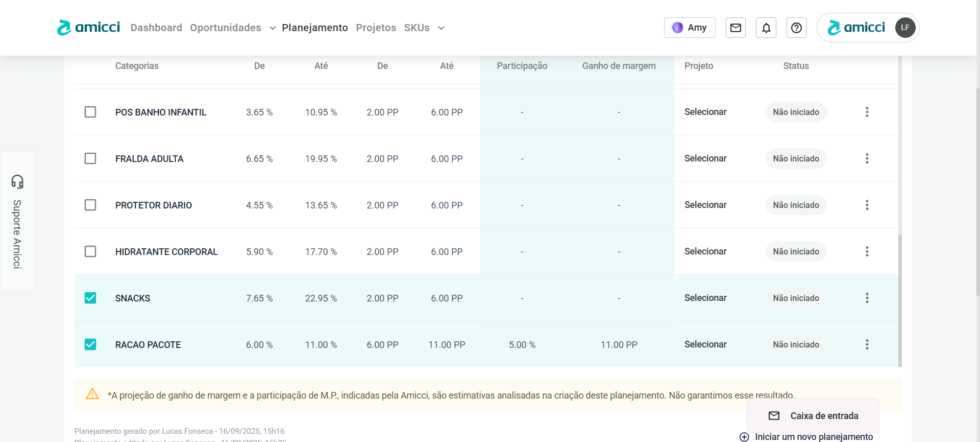
Task: Click the LF user avatar
Action: tap(905, 28)
